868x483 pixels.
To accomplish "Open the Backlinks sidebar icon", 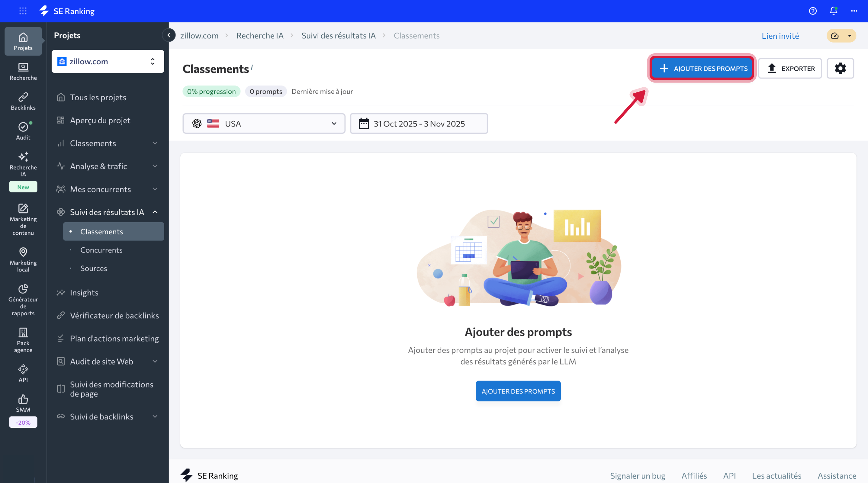I will [23, 101].
